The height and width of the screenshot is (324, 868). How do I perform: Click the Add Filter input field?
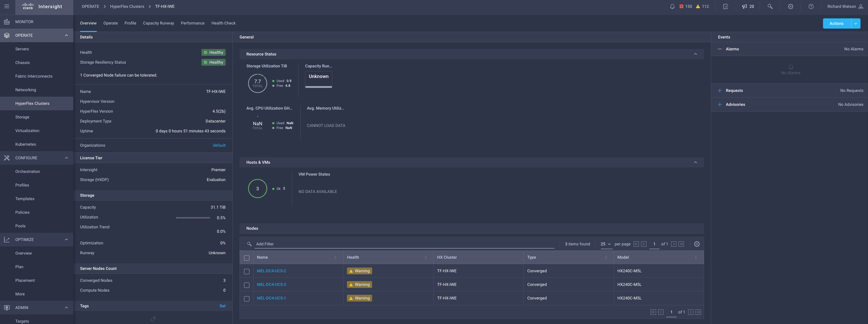tap(405, 244)
